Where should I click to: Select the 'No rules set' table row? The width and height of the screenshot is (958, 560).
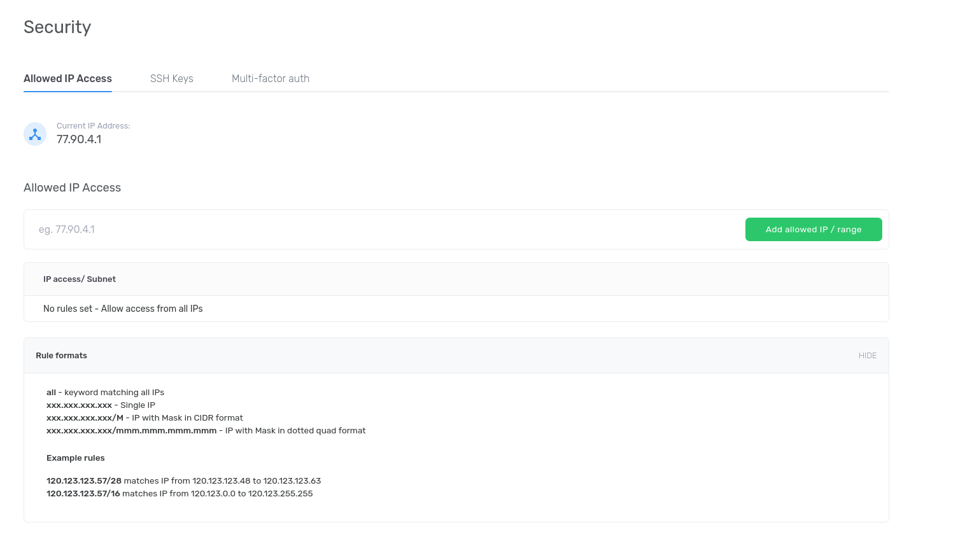[x=123, y=309]
